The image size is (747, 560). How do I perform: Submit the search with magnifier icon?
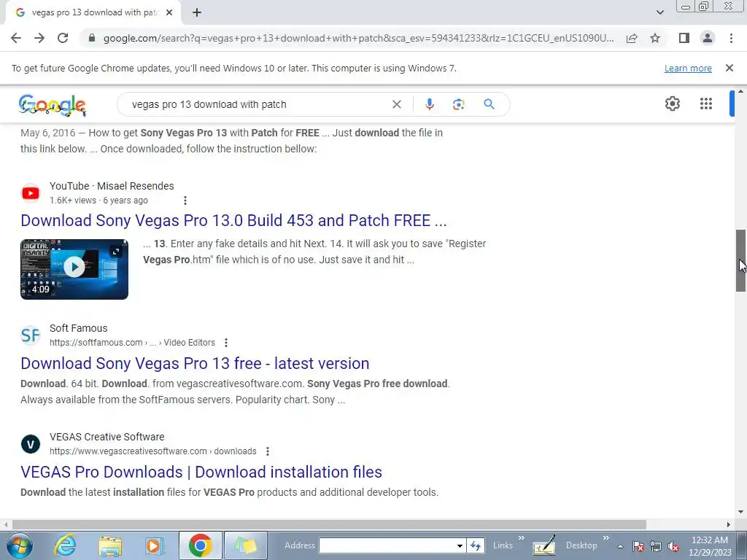tap(489, 104)
